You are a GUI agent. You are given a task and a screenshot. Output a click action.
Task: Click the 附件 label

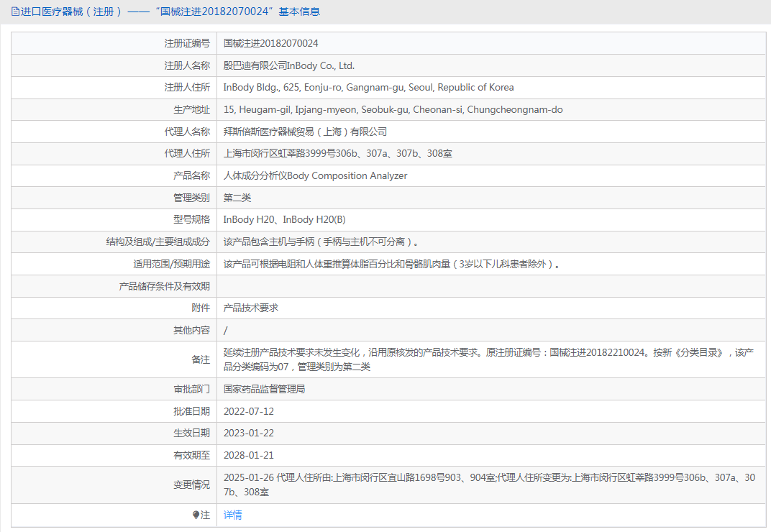pos(201,308)
